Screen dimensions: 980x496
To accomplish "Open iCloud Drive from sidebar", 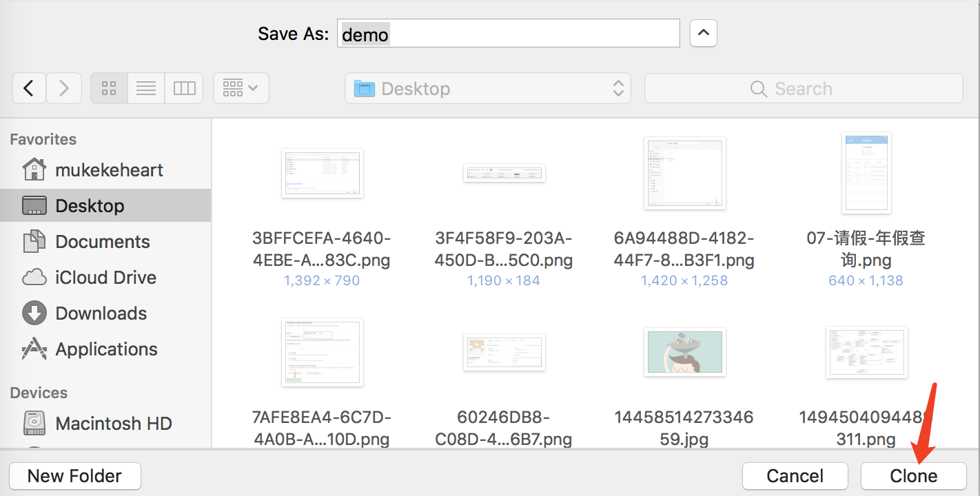I will point(105,278).
